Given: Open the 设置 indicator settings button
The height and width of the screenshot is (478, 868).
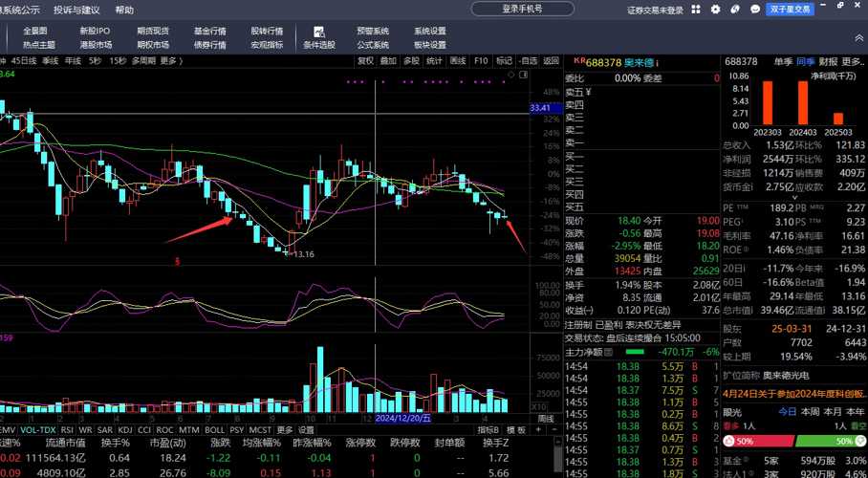Looking at the screenshot, I should (x=306, y=430).
